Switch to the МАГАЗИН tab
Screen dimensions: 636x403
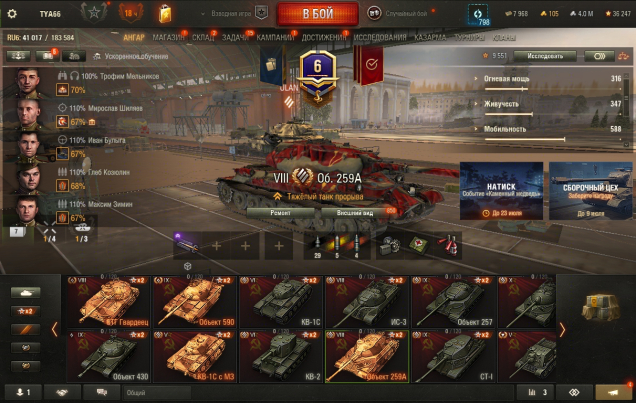[x=168, y=38]
